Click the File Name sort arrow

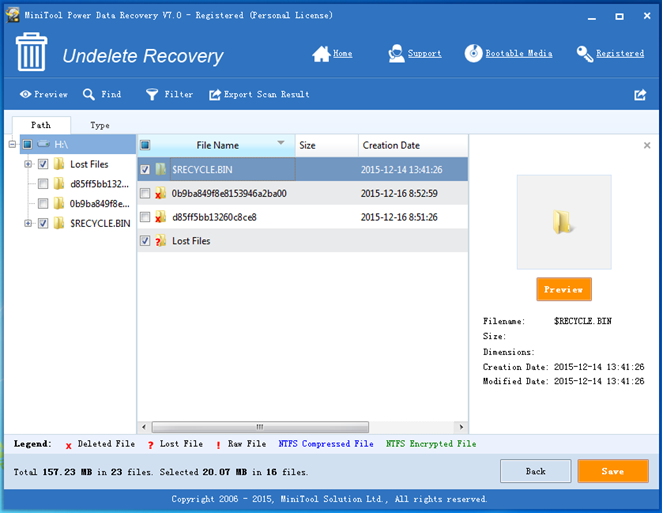coord(281,143)
